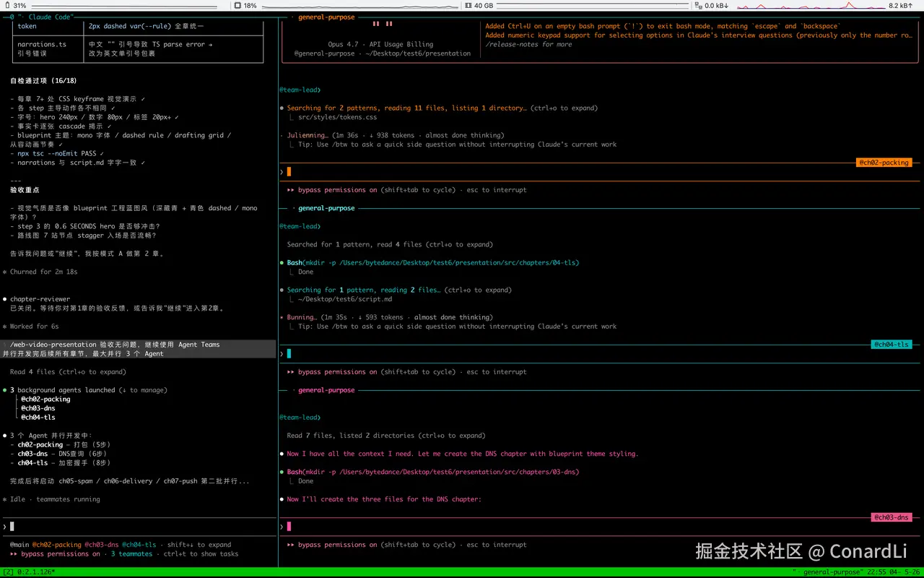924x578 pixels.
Task: Click the "/release-notes for more" text
Action: 528,44
